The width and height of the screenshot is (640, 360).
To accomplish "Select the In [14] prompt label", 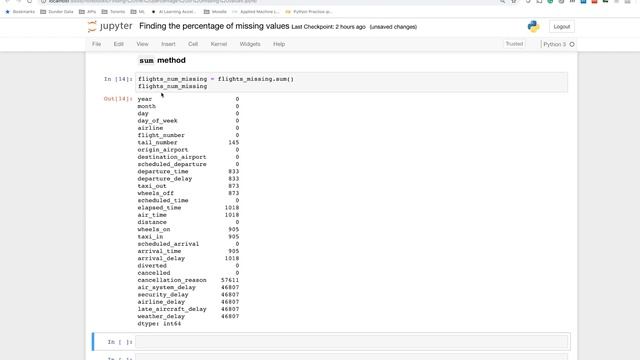I will tap(118, 79).
